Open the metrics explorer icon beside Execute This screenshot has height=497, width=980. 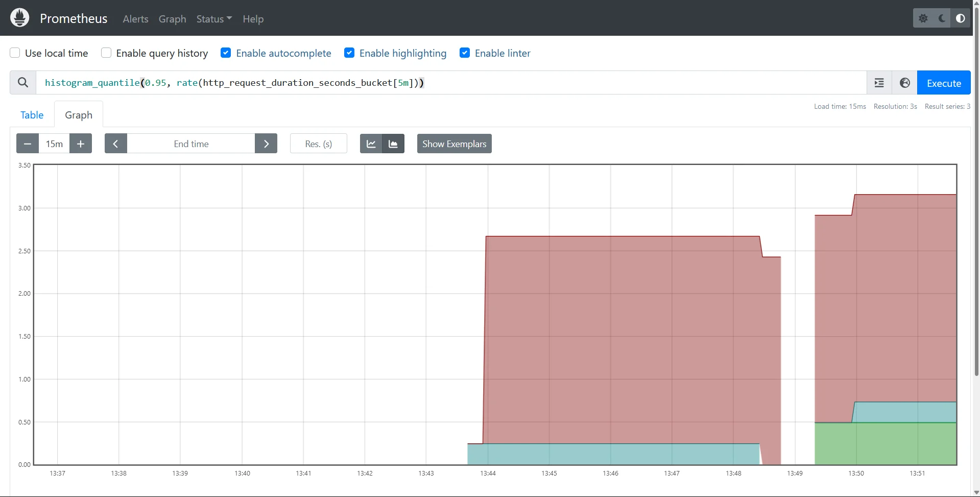tap(879, 82)
